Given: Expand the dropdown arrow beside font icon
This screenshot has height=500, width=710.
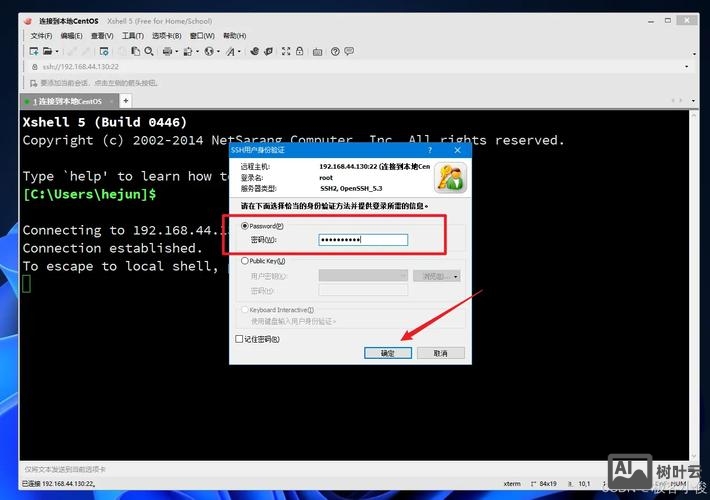Looking at the screenshot, I should pyautogui.click(x=239, y=52).
